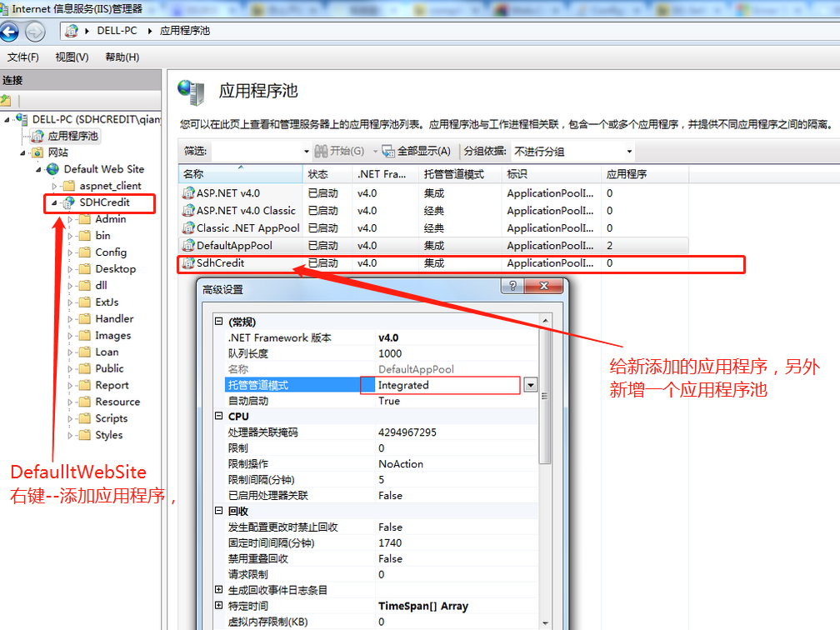Open the 帮助(H) menu
The height and width of the screenshot is (630, 840).
(122, 57)
